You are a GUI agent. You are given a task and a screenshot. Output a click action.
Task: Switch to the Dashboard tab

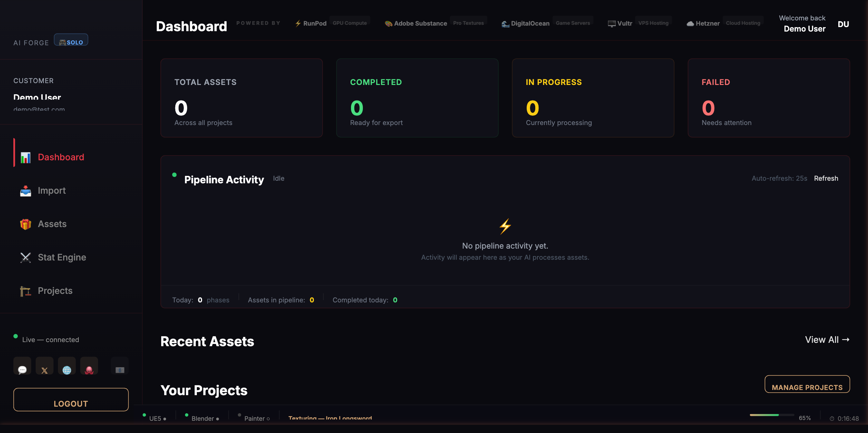[61, 157]
